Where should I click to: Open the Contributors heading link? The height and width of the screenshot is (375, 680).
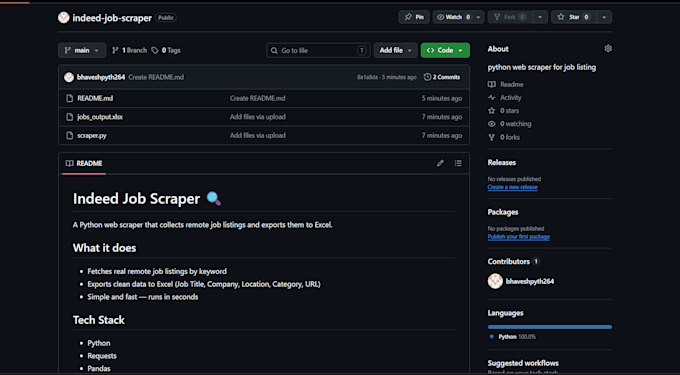pos(513,261)
